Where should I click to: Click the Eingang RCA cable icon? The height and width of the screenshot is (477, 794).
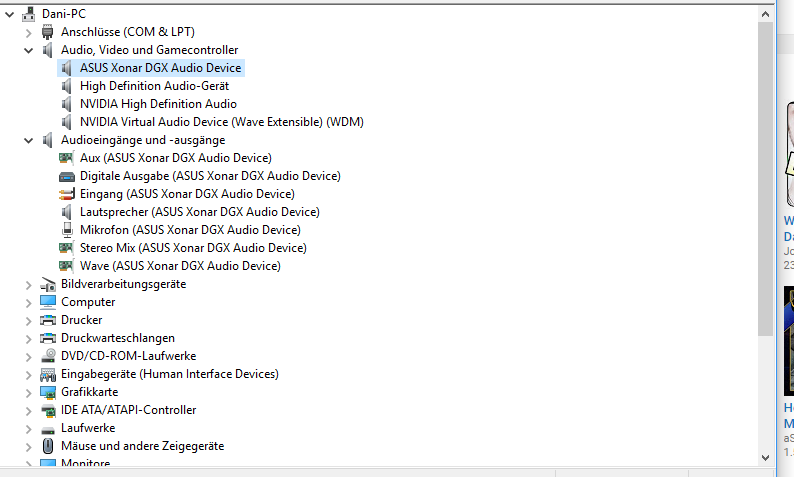(x=66, y=194)
